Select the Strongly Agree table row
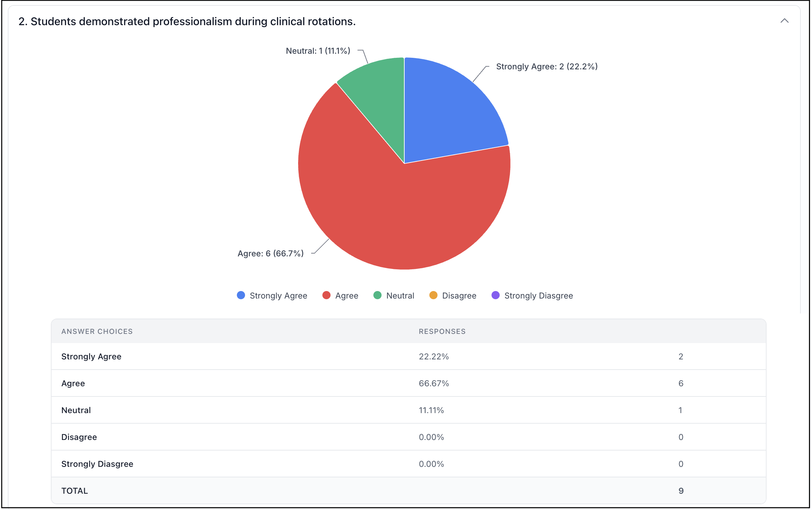This screenshot has height=510, width=812. (408, 356)
